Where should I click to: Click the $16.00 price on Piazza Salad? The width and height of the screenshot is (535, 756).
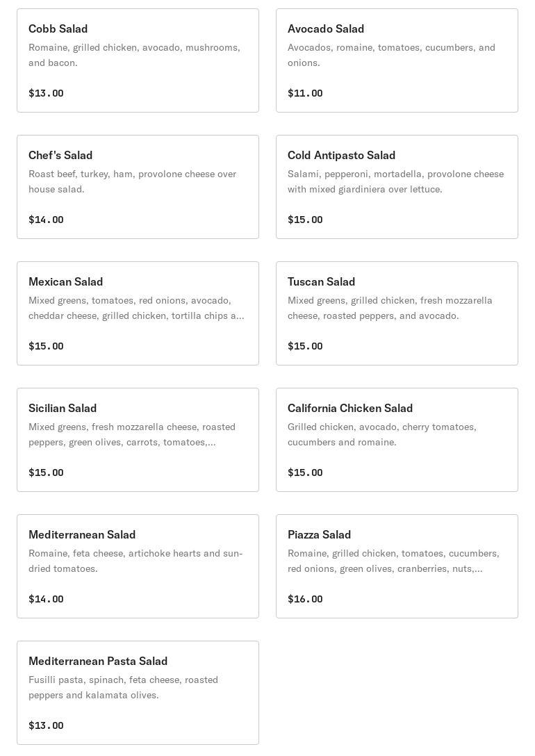[x=305, y=599]
